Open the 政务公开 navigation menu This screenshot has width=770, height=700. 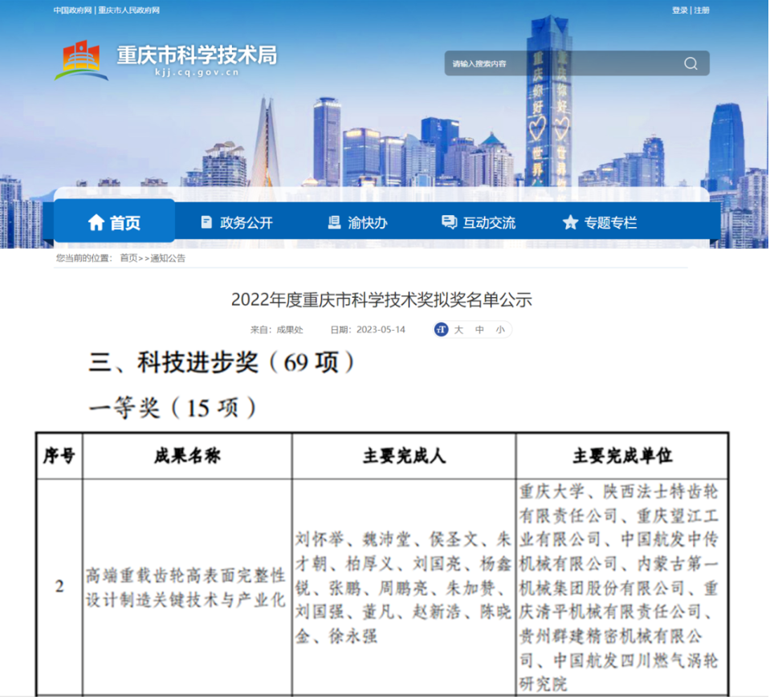(x=246, y=222)
